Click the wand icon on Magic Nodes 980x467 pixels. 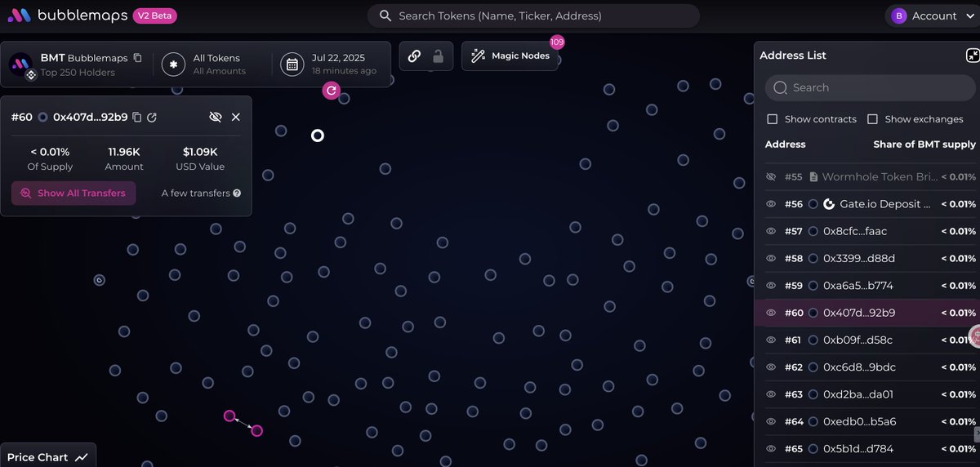[479, 56]
